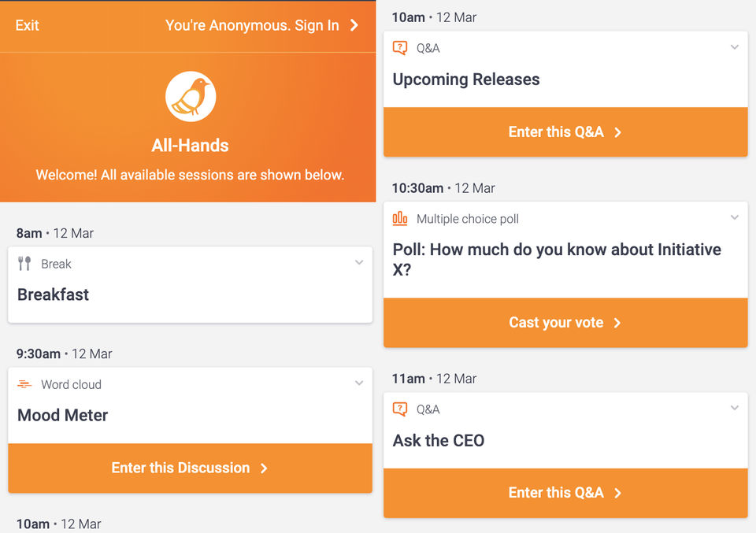This screenshot has height=533, width=756.
Task: Click the arrow on Cast your vote
Action: 617,323
